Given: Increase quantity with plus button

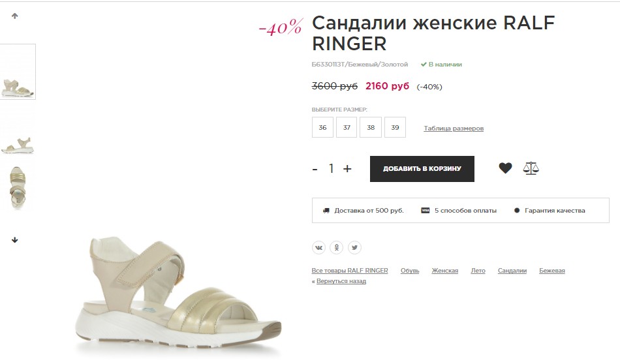Looking at the screenshot, I should click(x=347, y=169).
